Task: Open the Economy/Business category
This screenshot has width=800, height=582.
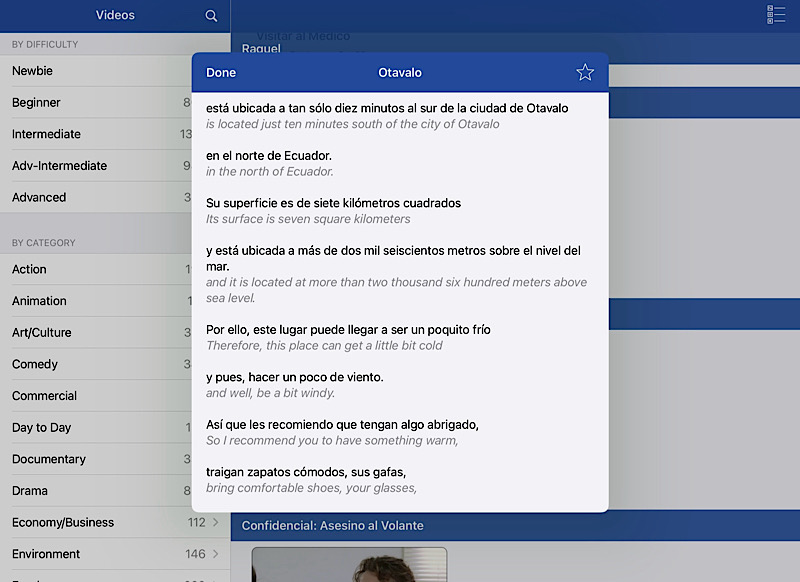Action: 115,522
